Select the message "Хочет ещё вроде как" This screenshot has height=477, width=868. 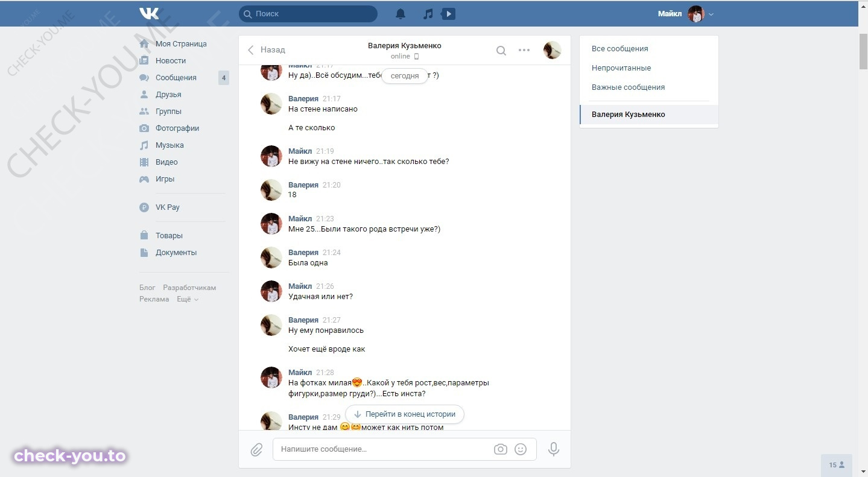coord(326,349)
